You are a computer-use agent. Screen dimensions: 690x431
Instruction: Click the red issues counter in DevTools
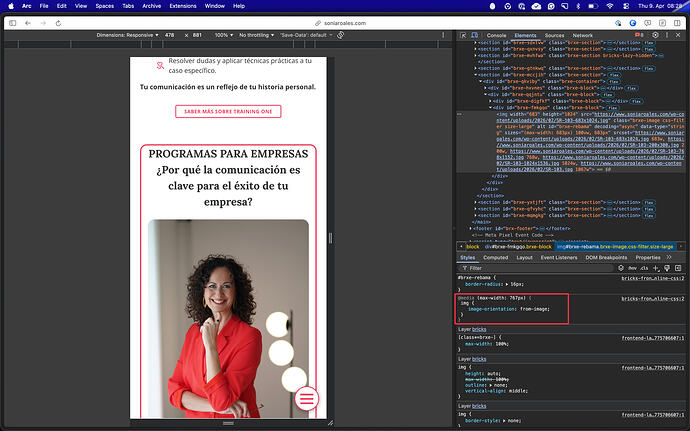coord(639,35)
